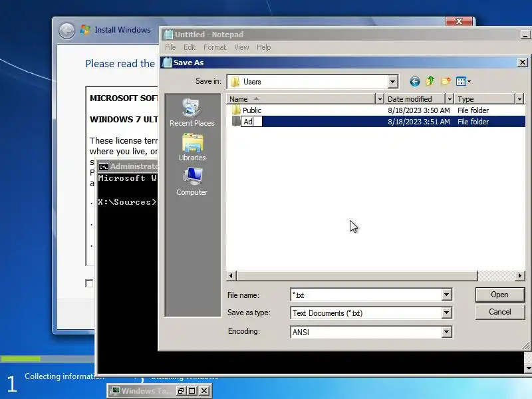Click the Notepad title bar icon
This screenshot has width=532, height=399.
(168, 35)
